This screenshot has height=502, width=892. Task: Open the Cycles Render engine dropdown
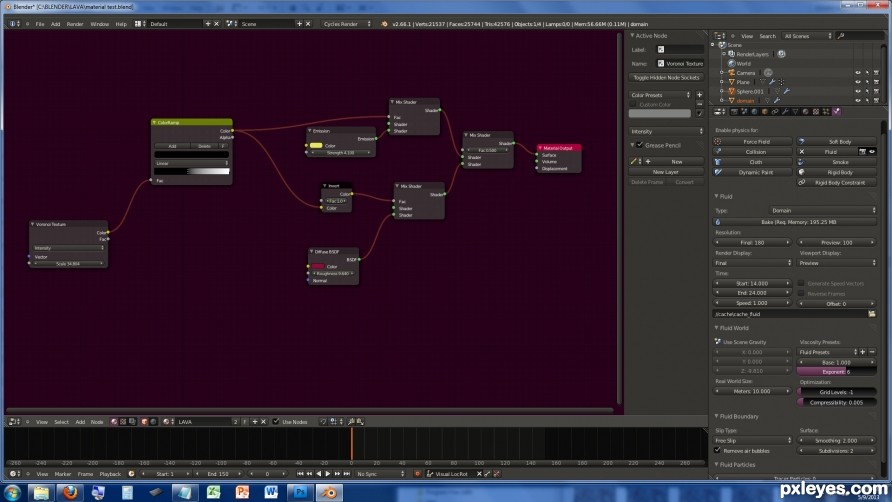coord(346,24)
